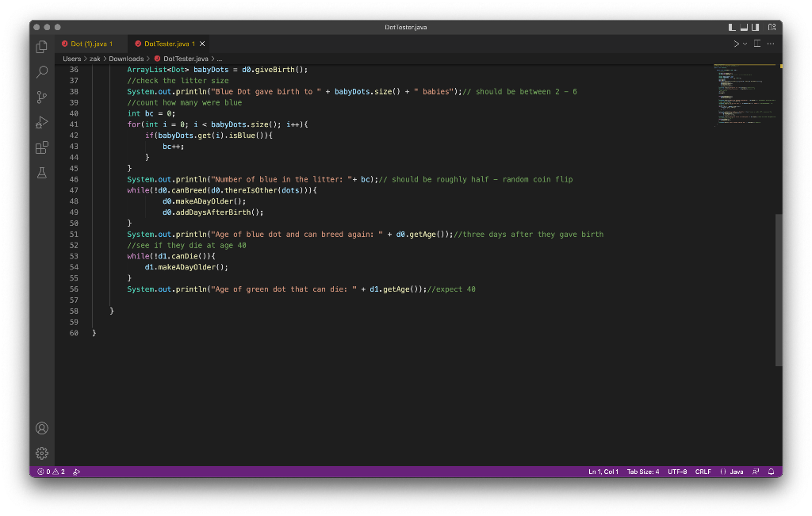Open the Run and Debug view
This screenshot has width=812, height=516.
[x=42, y=122]
